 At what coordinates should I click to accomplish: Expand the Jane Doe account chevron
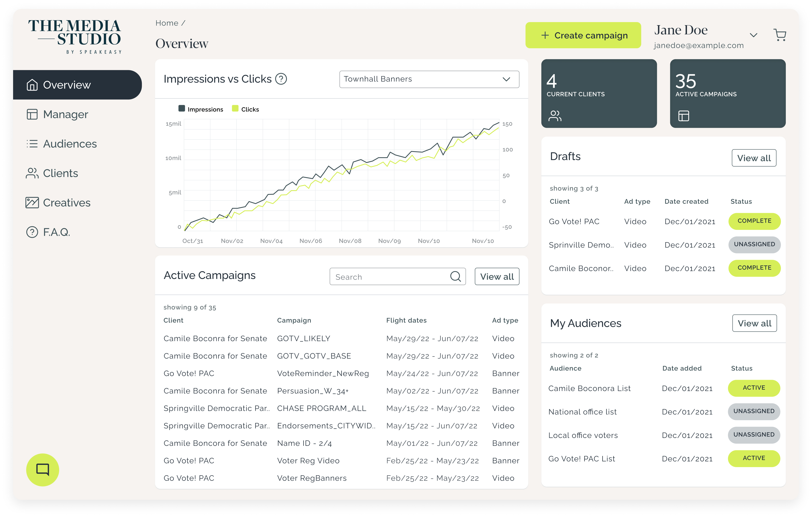(753, 35)
